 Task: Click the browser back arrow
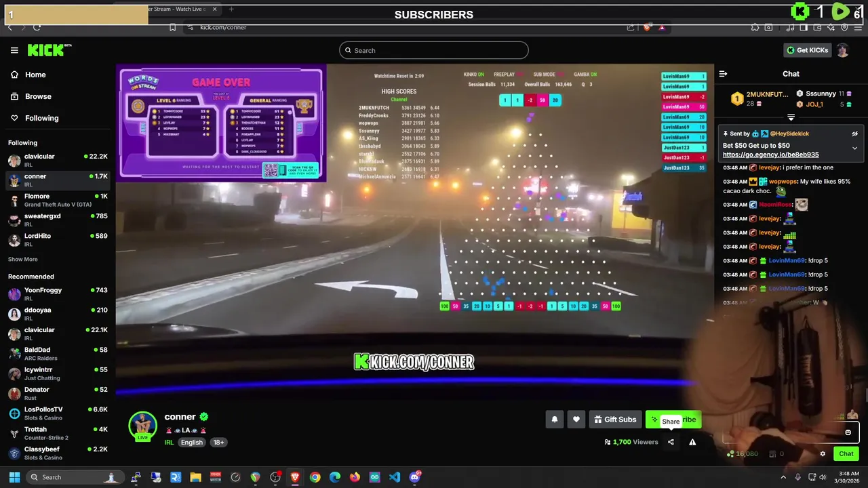[x=9, y=27]
